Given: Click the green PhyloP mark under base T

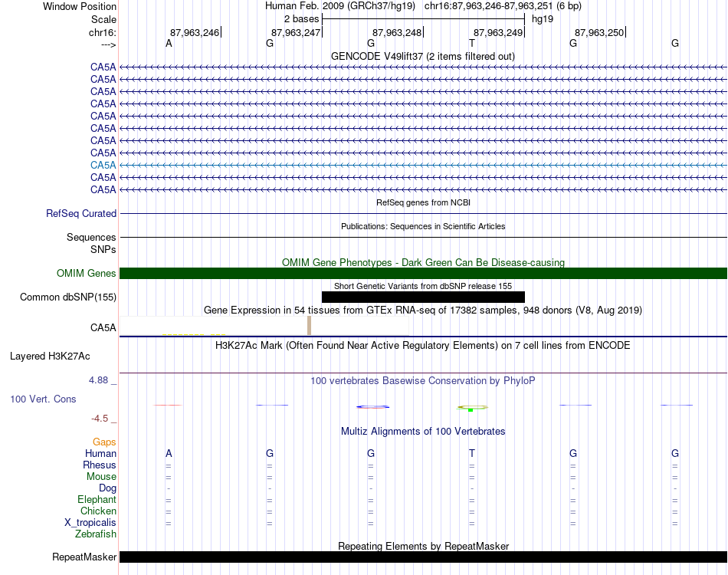Looking at the screenshot, I should (471, 410).
